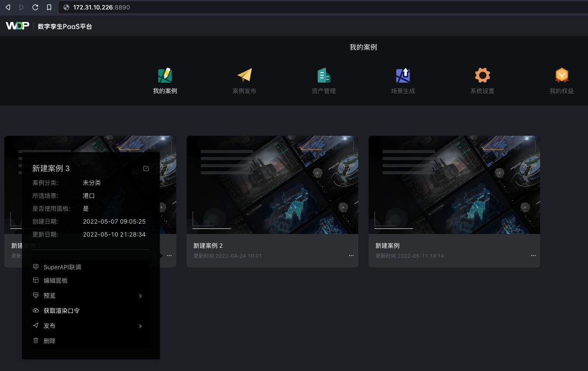This screenshot has height=371, width=588.
Task: Open the 案例发布 paper plane icon
Action: click(x=244, y=76)
